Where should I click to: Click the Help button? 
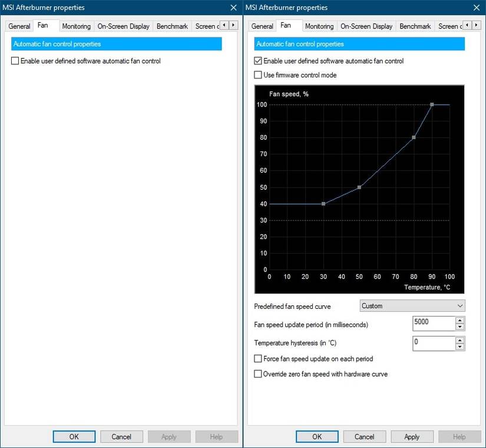click(459, 436)
